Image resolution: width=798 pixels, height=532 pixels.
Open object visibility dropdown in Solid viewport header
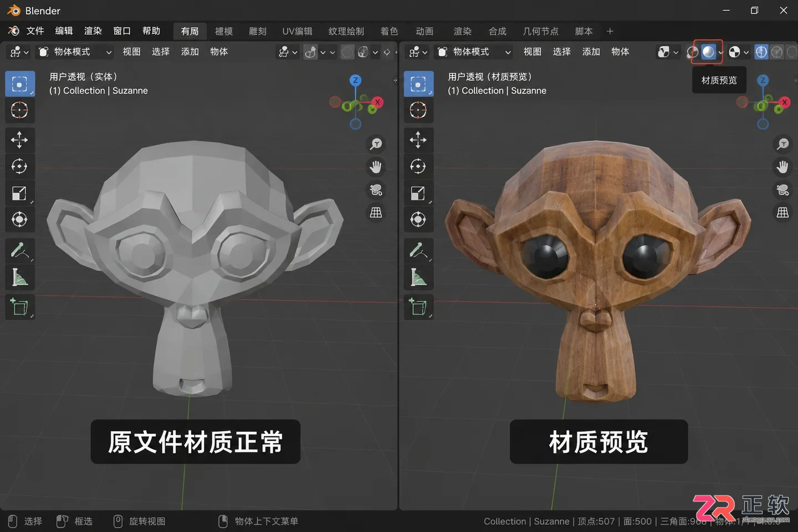(288, 52)
